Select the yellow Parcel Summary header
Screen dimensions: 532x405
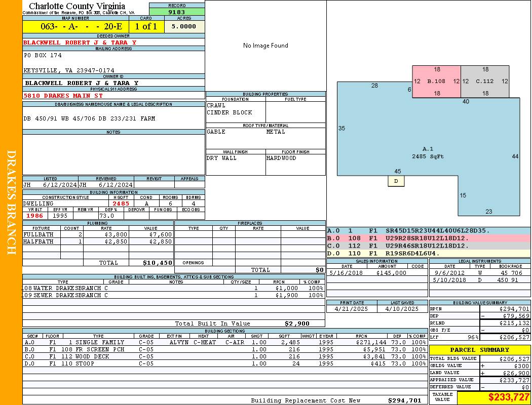(x=480, y=350)
